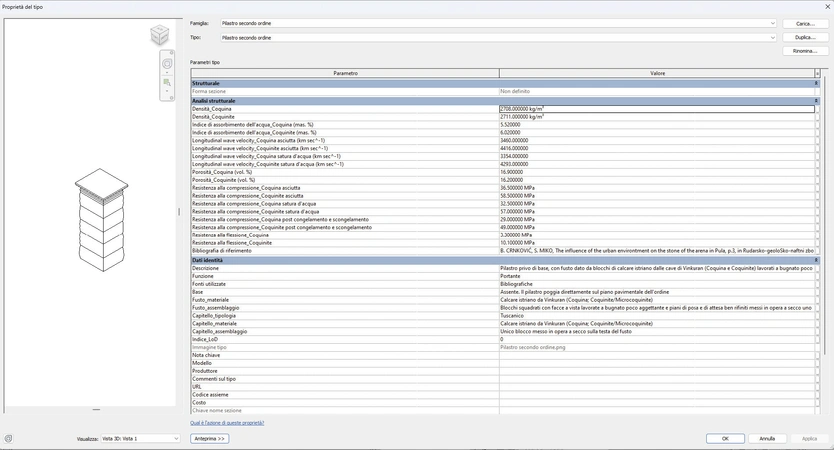This screenshot has height=450, width=834.
Task: Open the 'Qual è l'azione di queste proprietà?' link
Action: pyautogui.click(x=227, y=423)
